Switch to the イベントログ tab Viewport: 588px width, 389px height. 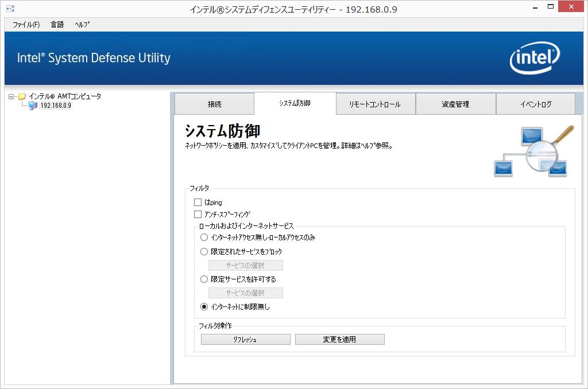tap(536, 104)
